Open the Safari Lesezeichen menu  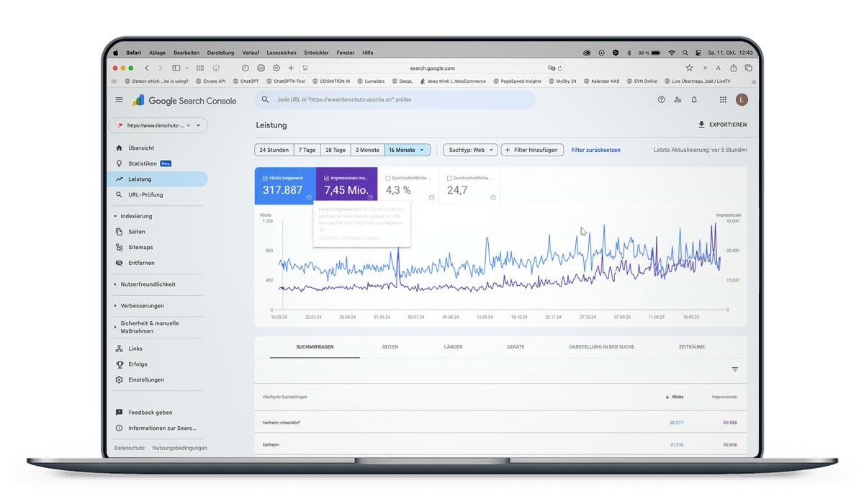(281, 52)
